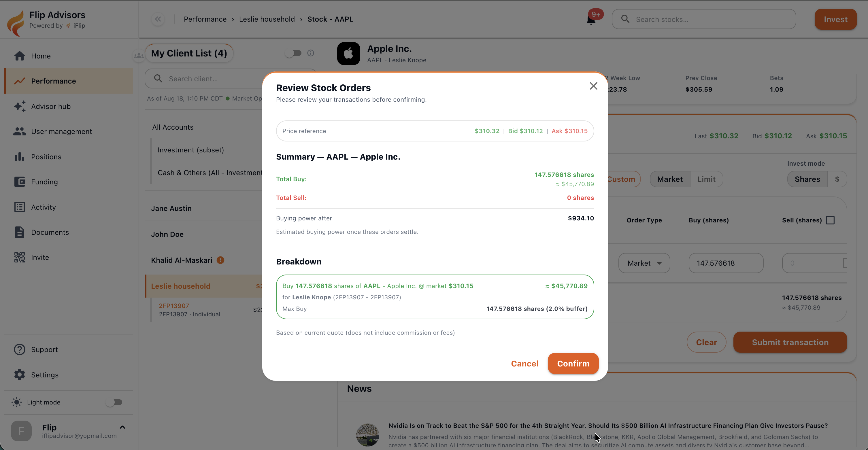
Task: Collapse sidebar with double chevron icon
Action: 158,19
